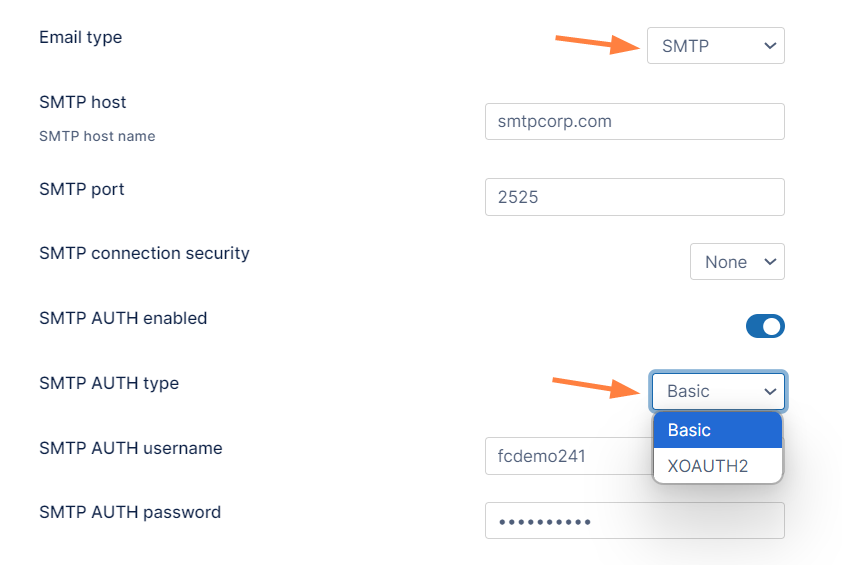The height and width of the screenshot is (565, 842).
Task: Click the 'SMTP port' label
Action: 81,189
